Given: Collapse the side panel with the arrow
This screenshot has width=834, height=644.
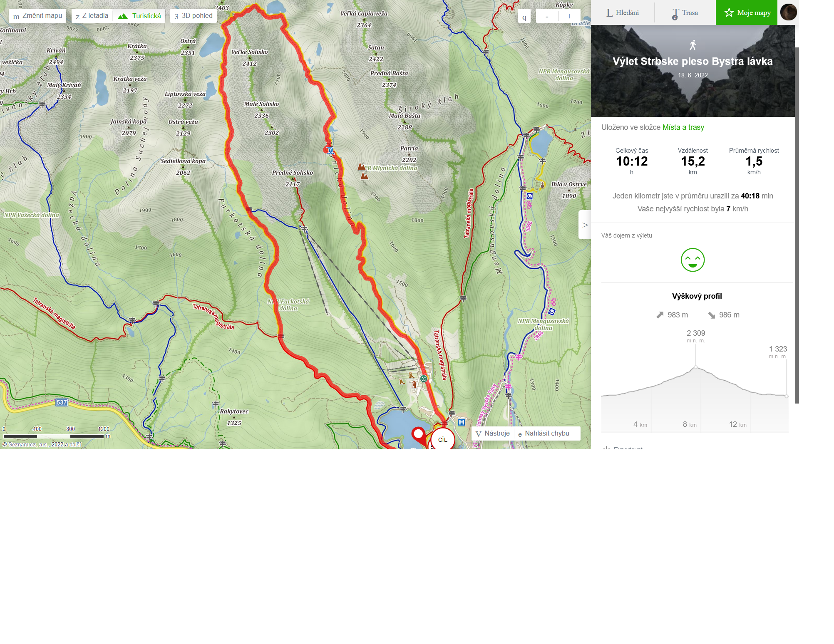Looking at the screenshot, I should [x=585, y=225].
